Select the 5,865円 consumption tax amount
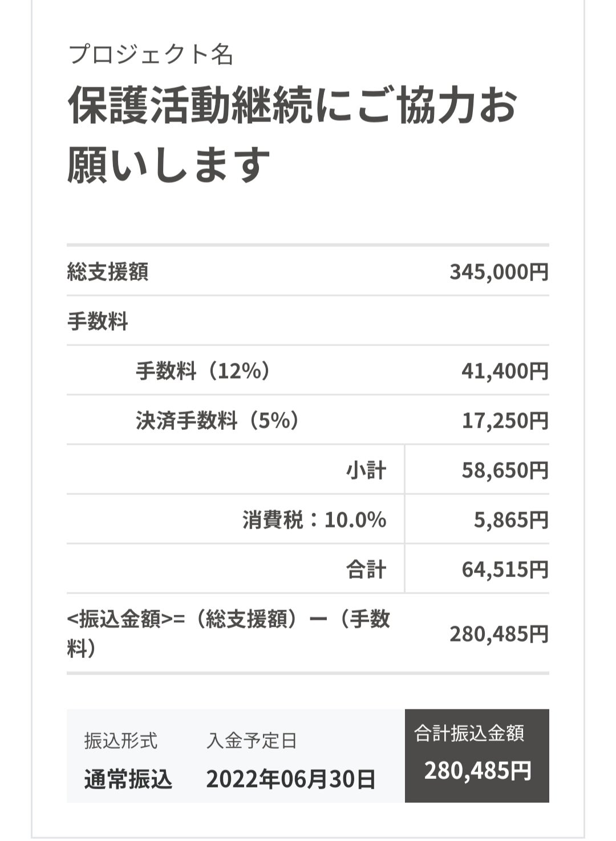The height and width of the screenshot is (841, 616). pos(511,520)
